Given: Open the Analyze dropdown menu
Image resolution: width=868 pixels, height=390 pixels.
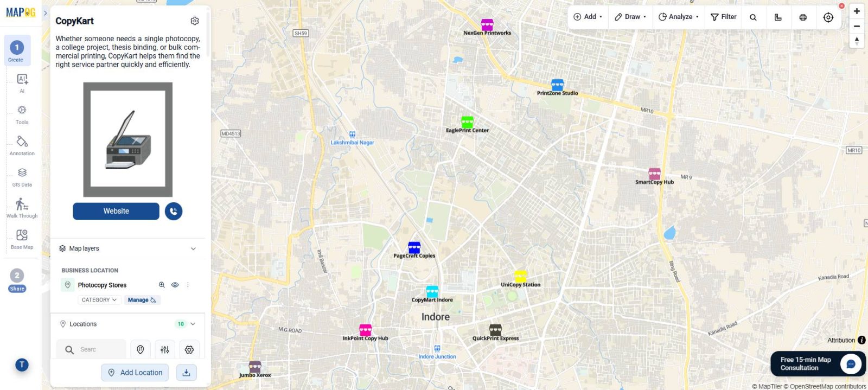Looking at the screenshot, I should point(679,17).
